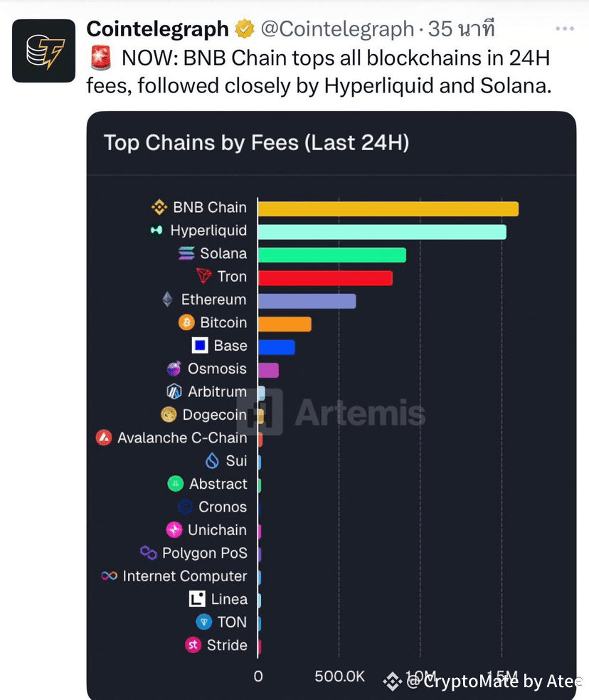Click the Bitcoin logo icon
The image size is (589, 700).
point(186,322)
